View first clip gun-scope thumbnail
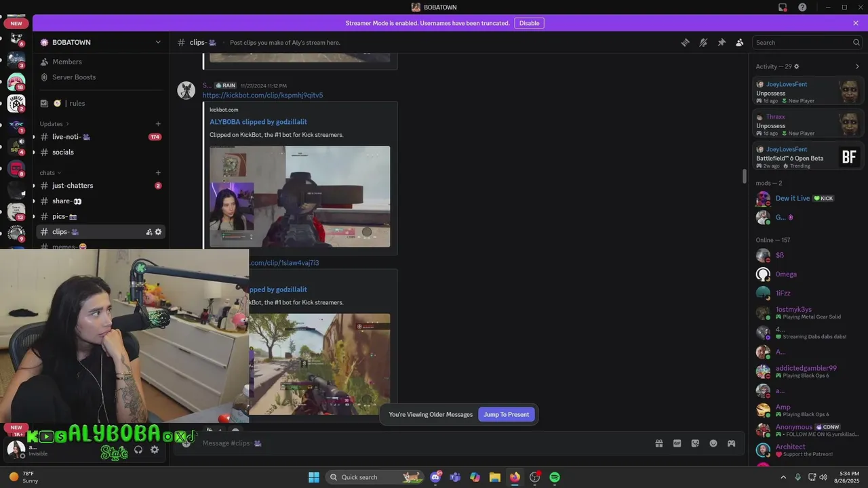Image resolution: width=868 pixels, height=488 pixels. click(x=300, y=197)
